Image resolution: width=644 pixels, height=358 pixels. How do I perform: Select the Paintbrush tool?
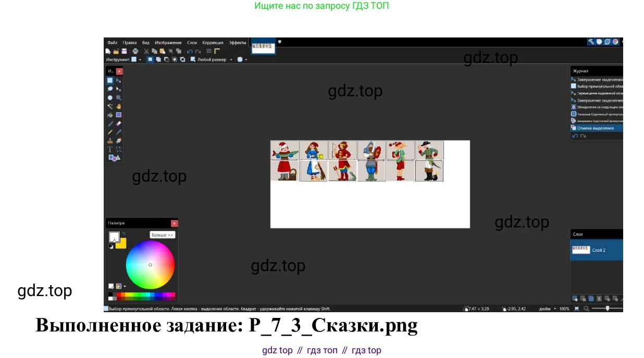110,124
